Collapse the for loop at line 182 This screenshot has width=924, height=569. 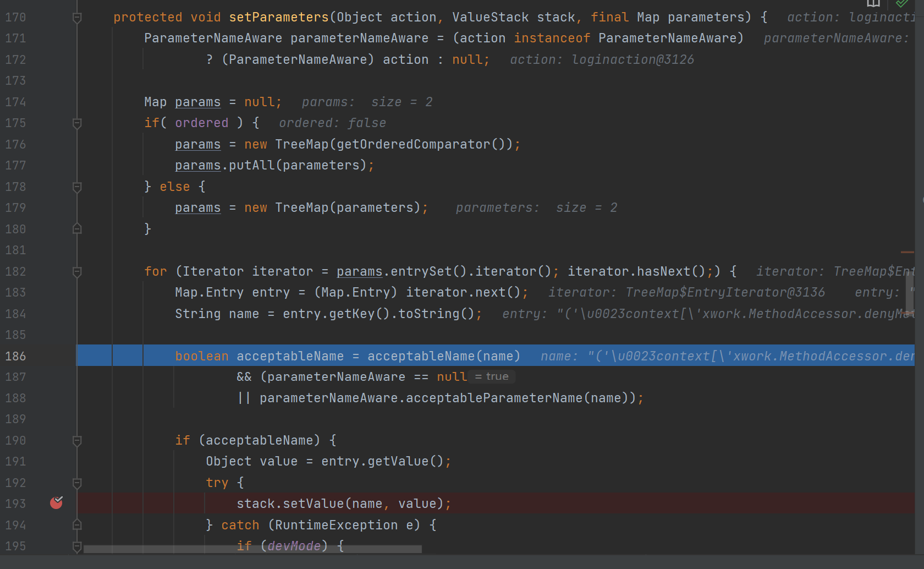click(x=77, y=272)
